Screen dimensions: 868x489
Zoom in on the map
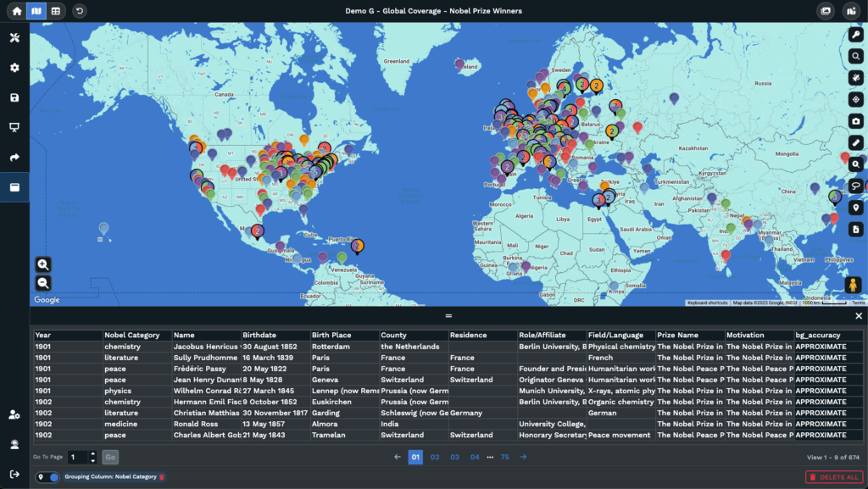(43, 265)
